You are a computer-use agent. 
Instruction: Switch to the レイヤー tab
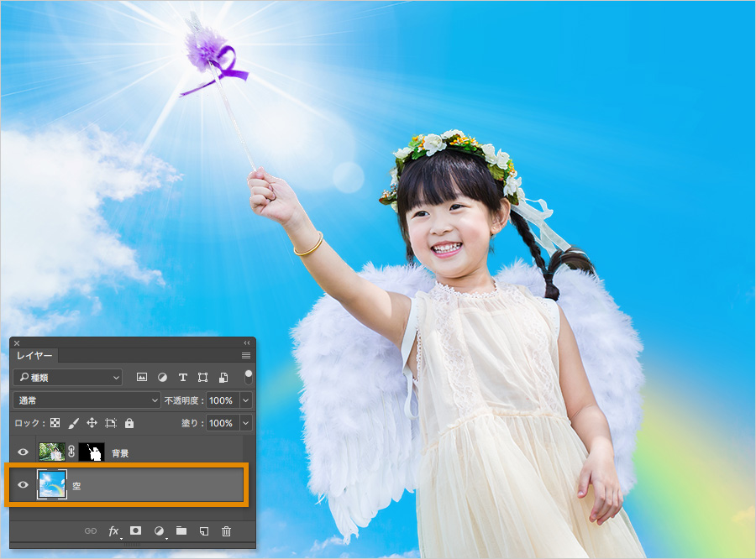[x=34, y=356]
